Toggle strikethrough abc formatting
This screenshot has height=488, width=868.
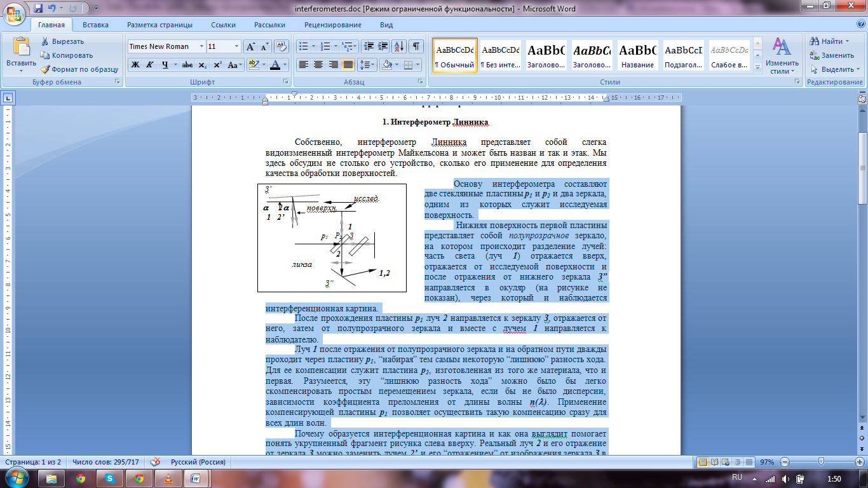tap(187, 65)
